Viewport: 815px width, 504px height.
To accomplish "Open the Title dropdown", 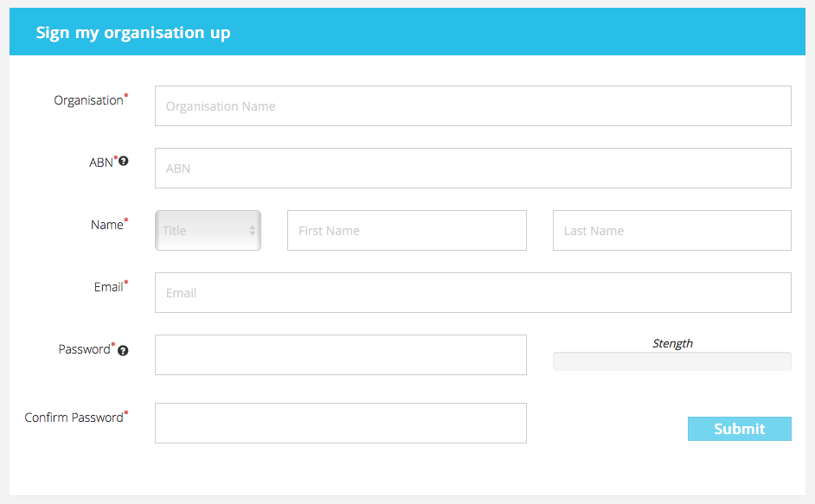I will (208, 230).
